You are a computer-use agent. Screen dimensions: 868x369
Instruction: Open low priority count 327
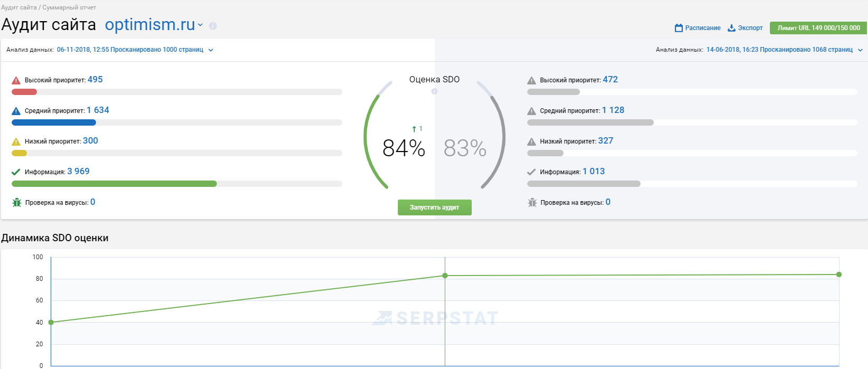pos(606,141)
